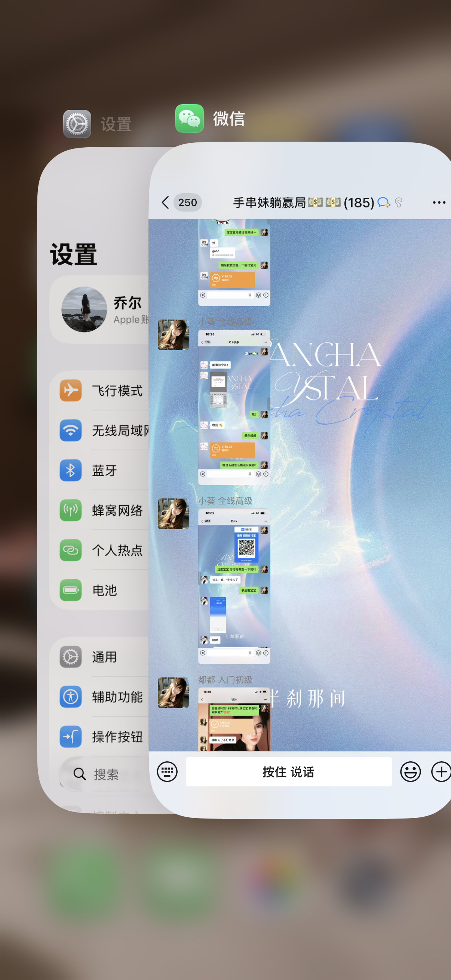Open 电池 battery settings
Image resolution: width=451 pixels, height=980 pixels.
99,590
